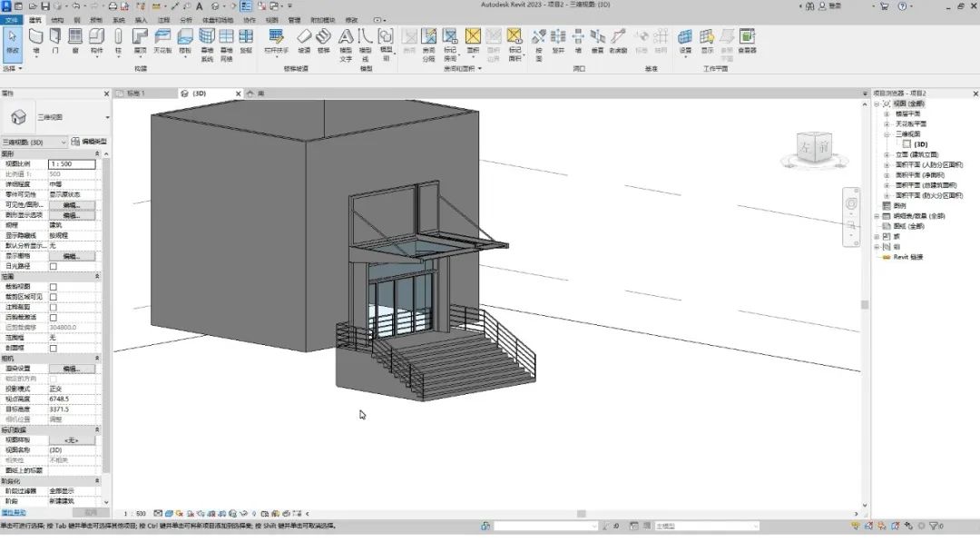This screenshot has height=552, width=980.
Task: Select the Door (门) tool
Action: tap(55, 41)
